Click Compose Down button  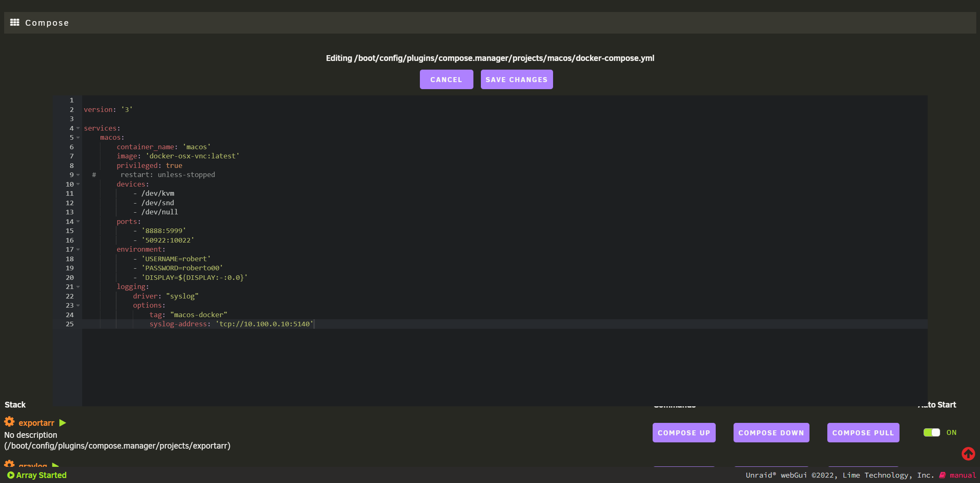pos(771,432)
